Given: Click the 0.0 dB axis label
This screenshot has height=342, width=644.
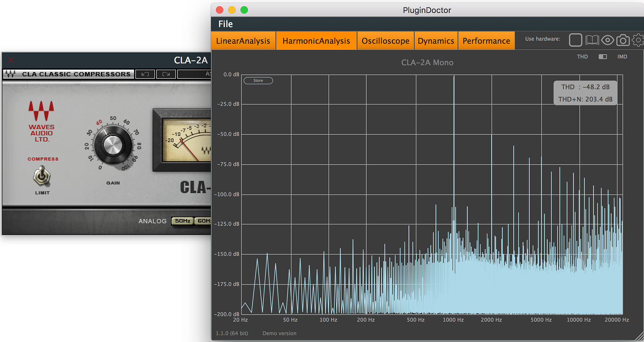Looking at the screenshot, I should [231, 74].
